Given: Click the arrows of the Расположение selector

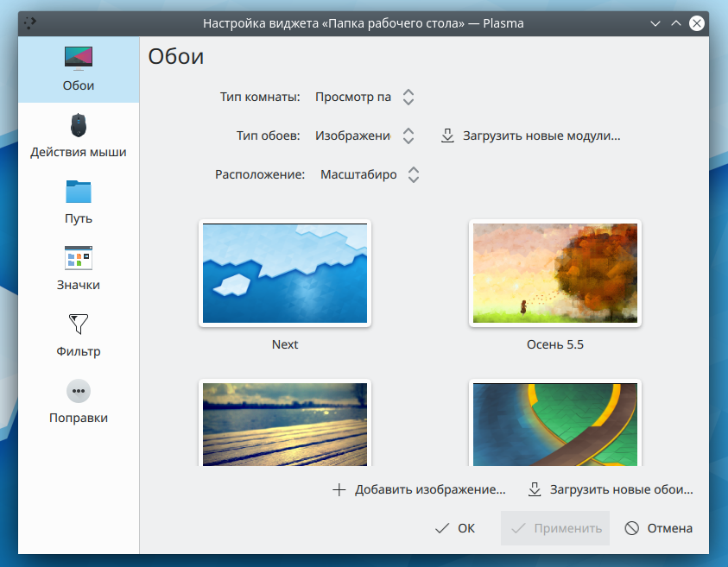Looking at the screenshot, I should pyautogui.click(x=414, y=174).
